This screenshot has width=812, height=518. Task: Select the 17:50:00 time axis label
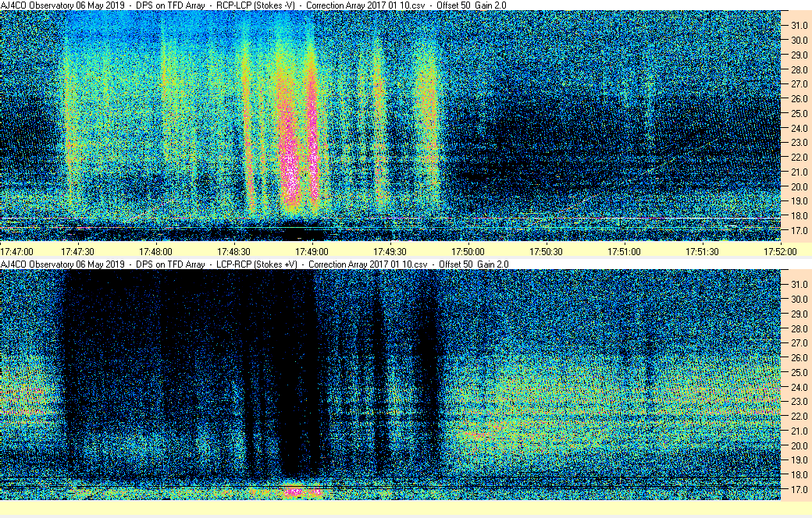click(468, 251)
